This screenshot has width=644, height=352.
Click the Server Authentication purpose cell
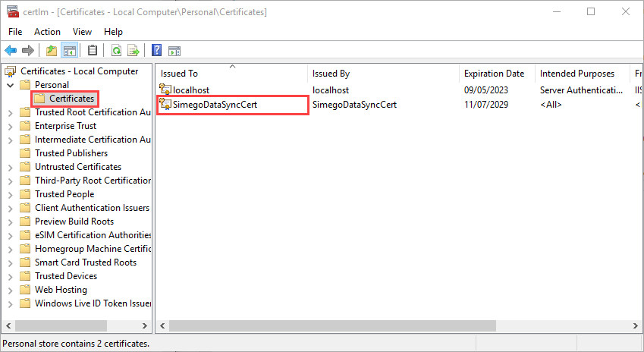(581, 90)
